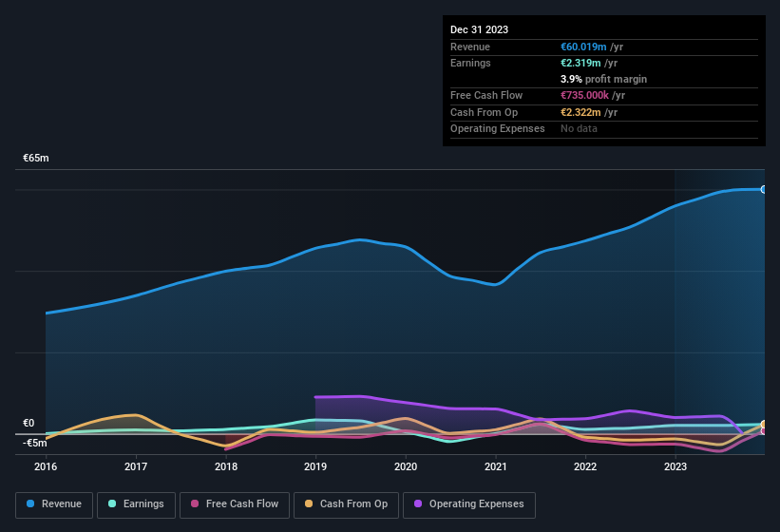The image size is (780, 532).
Task: Click the €0 y-axis label
Action: pyautogui.click(x=29, y=423)
